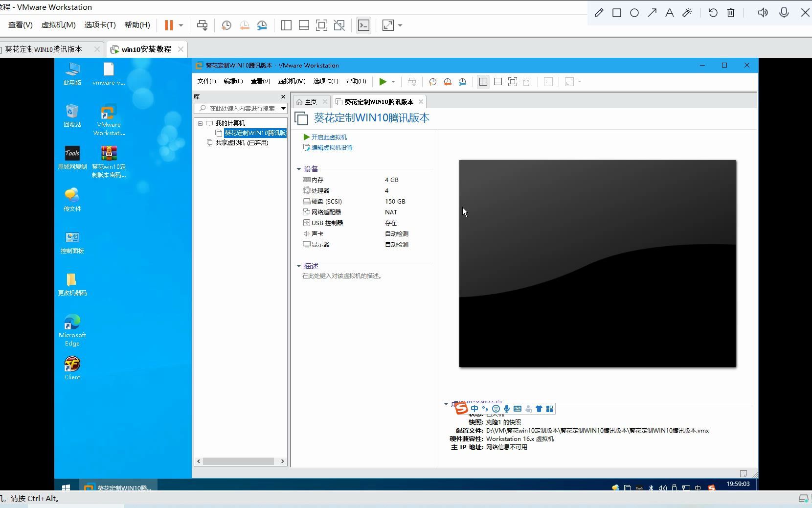The height and width of the screenshot is (508, 812).
Task: Open outer 虚拟机(M) menu
Action: 58,25
